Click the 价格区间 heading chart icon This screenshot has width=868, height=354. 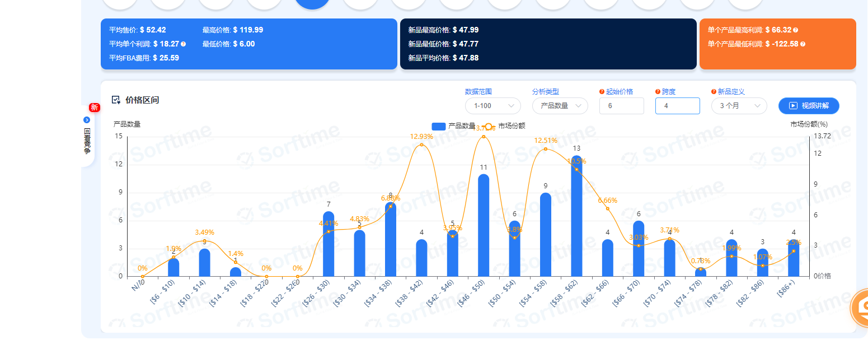click(116, 100)
